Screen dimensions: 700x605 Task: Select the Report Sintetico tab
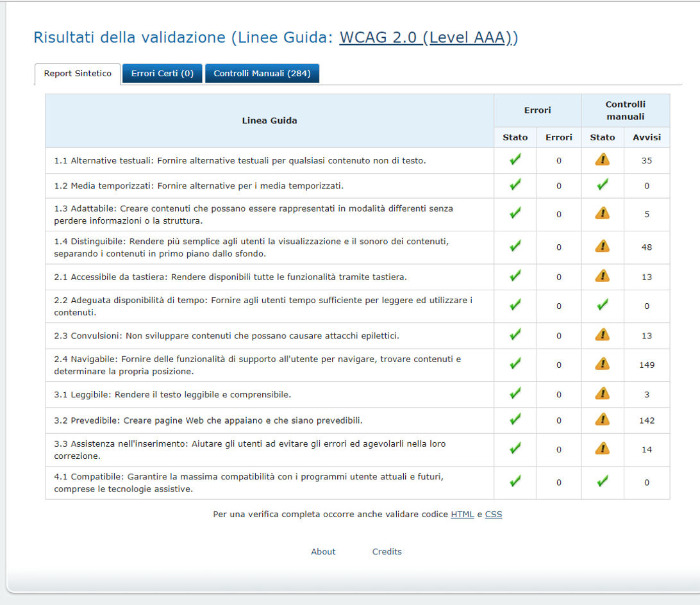point(78,74)
